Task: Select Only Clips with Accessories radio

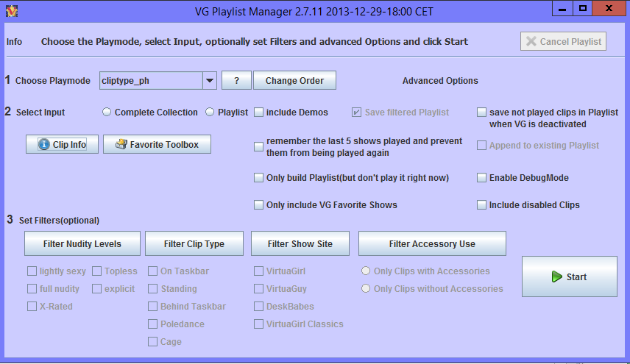Action: 366,271
